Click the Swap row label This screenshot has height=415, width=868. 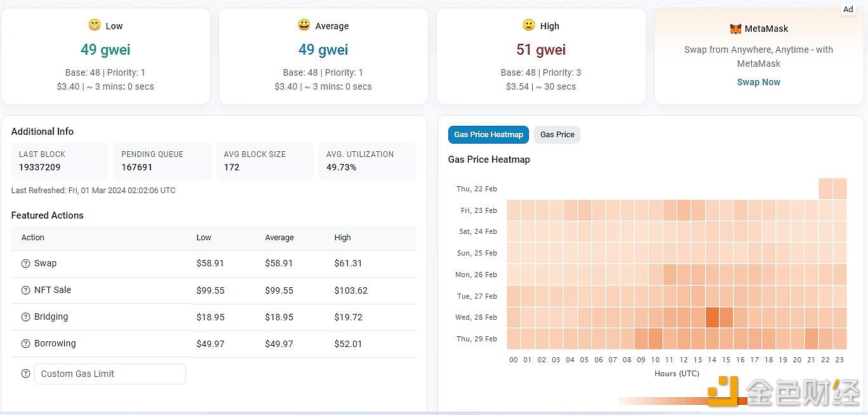[45, 263]
